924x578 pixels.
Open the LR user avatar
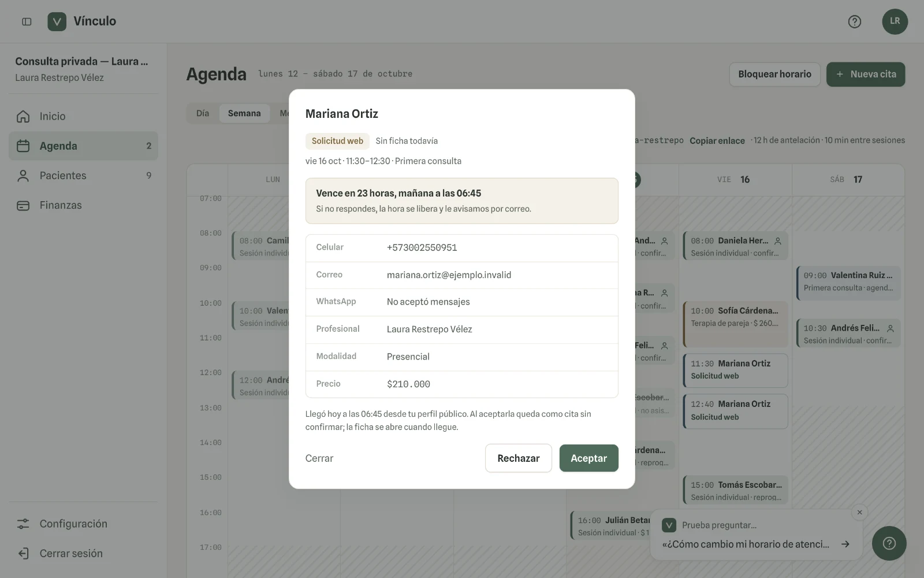pyautogui.click(x=895, y=21)
